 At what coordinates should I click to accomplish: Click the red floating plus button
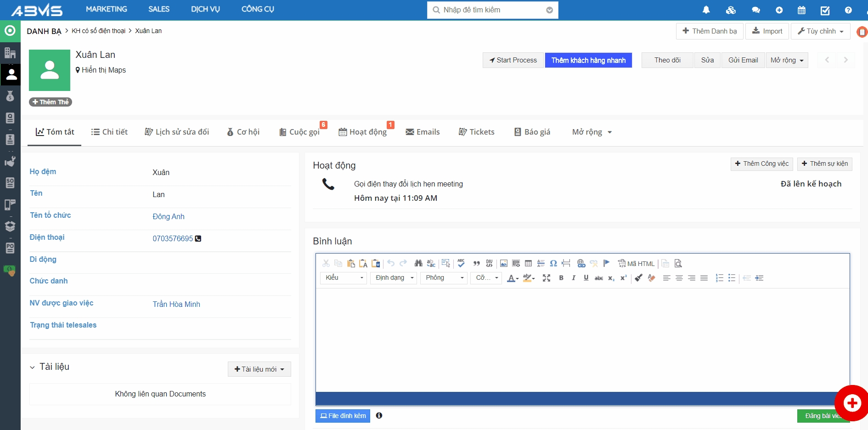pyautogui.click(x=852, y=403)
